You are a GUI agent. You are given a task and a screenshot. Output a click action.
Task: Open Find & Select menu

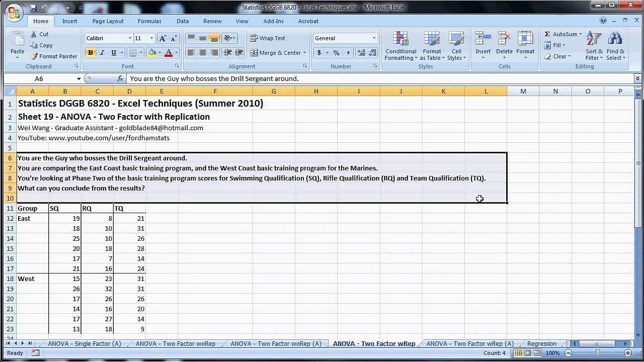coord(615,46)
